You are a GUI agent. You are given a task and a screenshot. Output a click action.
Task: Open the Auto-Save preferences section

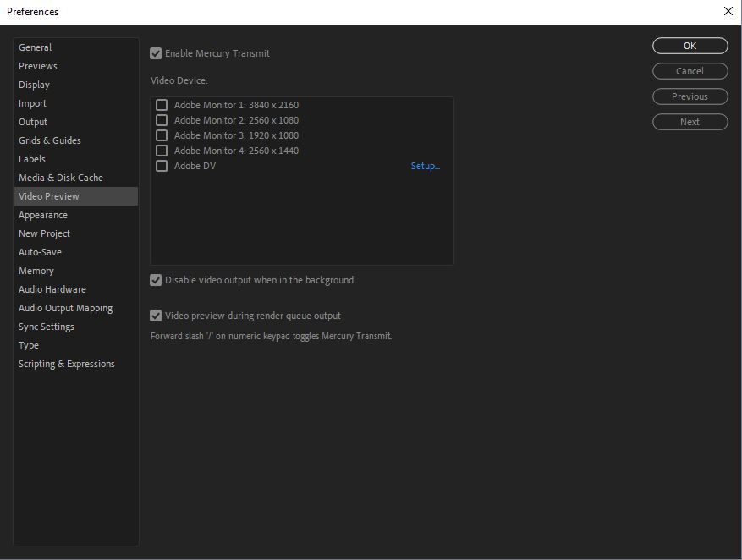[x=41, y=252]
